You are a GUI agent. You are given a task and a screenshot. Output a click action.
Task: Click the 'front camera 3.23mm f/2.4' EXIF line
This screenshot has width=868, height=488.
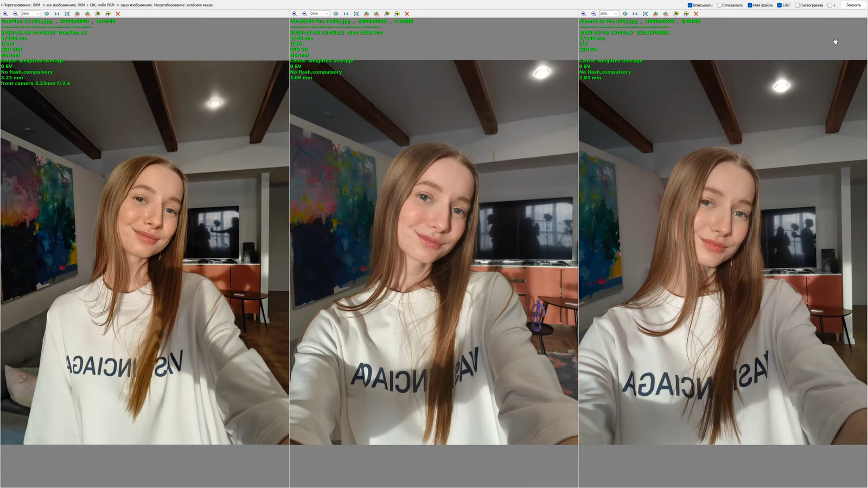click(35, 84)
